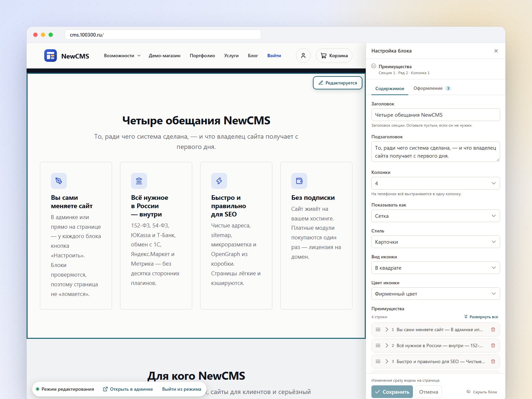Open the 'Стиль' dropdown showing Карточки
Viewport: 532px width, 399px height.
pos(436,242)
